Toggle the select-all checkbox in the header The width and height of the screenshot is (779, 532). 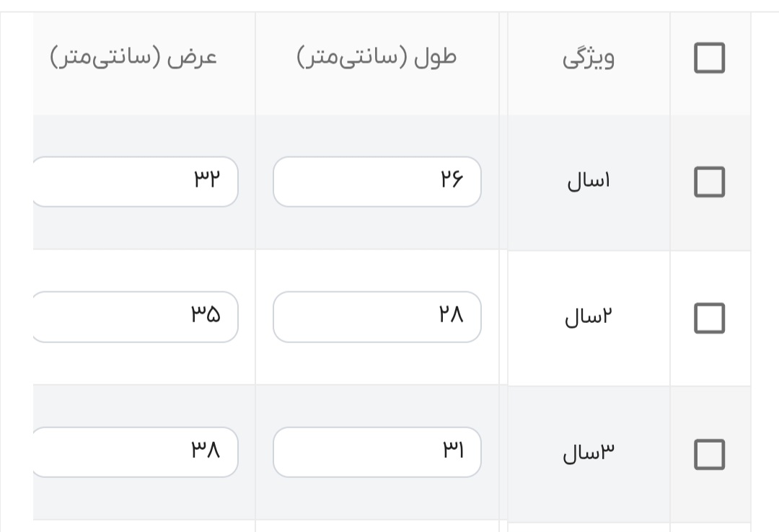click(709, 58)
